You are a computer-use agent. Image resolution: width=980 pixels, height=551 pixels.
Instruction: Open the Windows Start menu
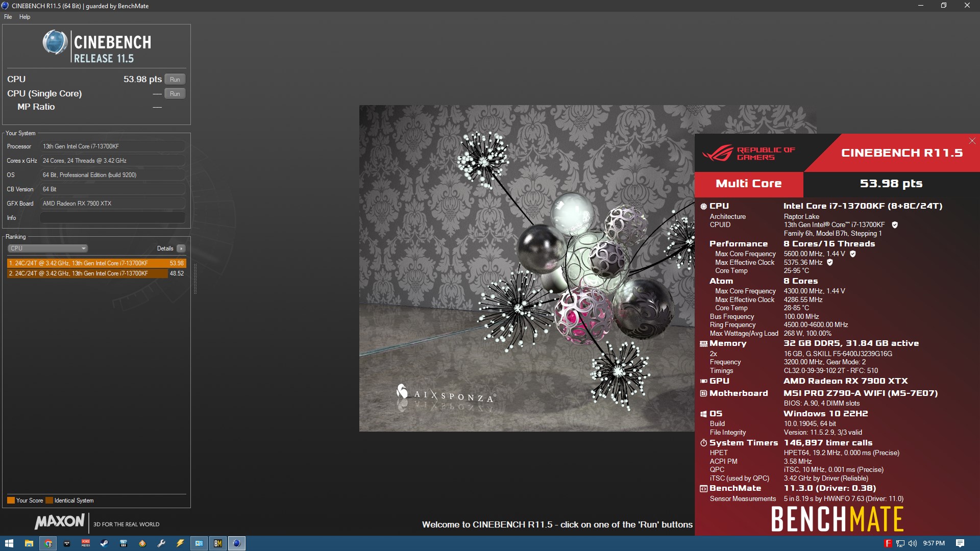9,543
